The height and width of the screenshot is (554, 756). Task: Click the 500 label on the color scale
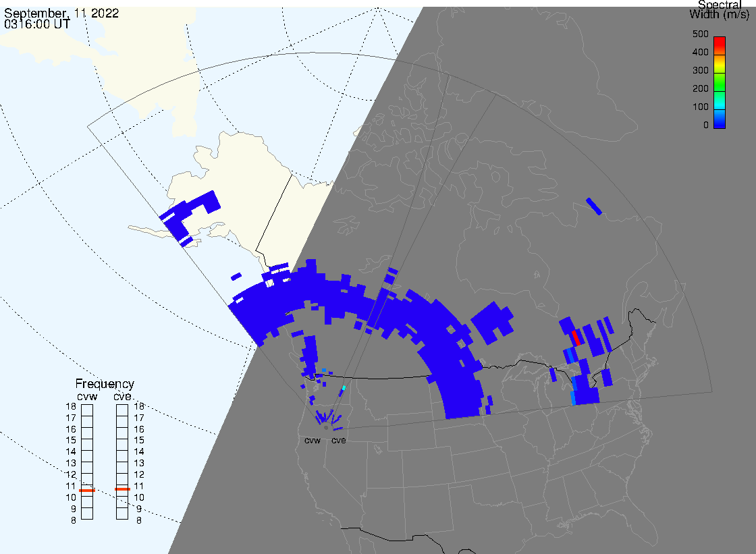(x=701, y=34)
